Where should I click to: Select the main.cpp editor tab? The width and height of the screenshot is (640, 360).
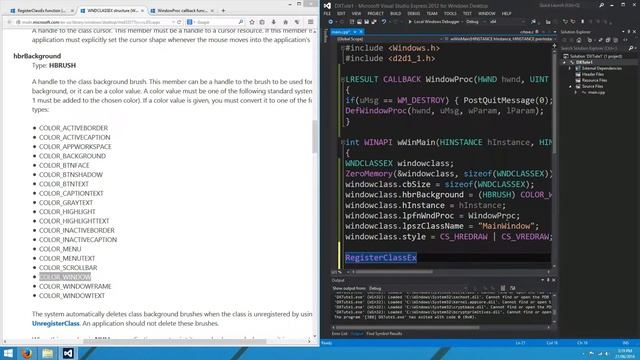point(341,31)
